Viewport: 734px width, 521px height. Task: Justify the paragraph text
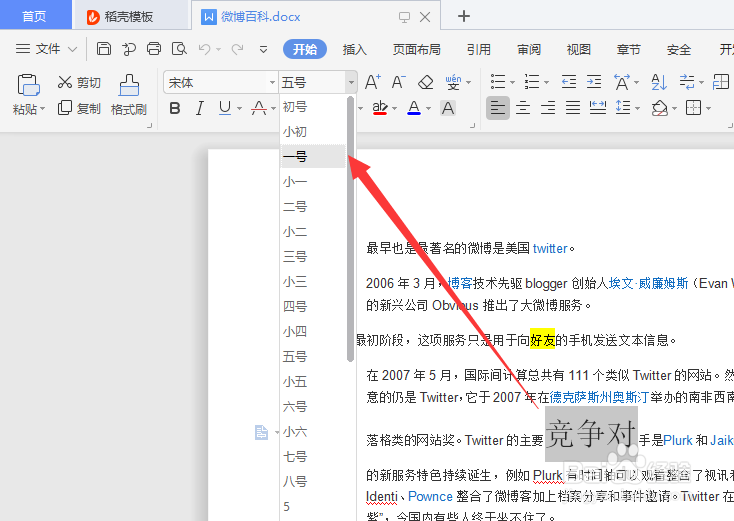573,108
